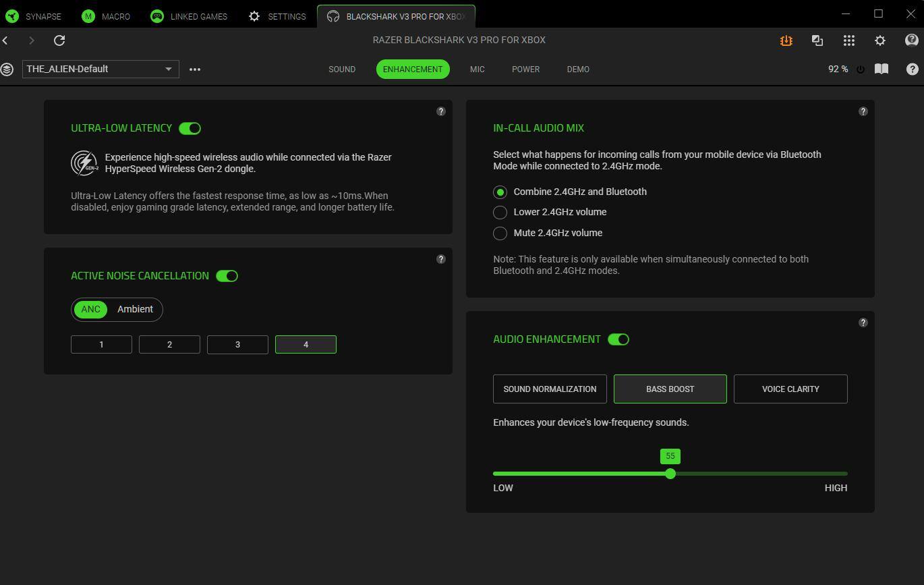Disable the Ultra-Low Latency toggle
Viewport: 924px width, 585px height.
[190, 128]
